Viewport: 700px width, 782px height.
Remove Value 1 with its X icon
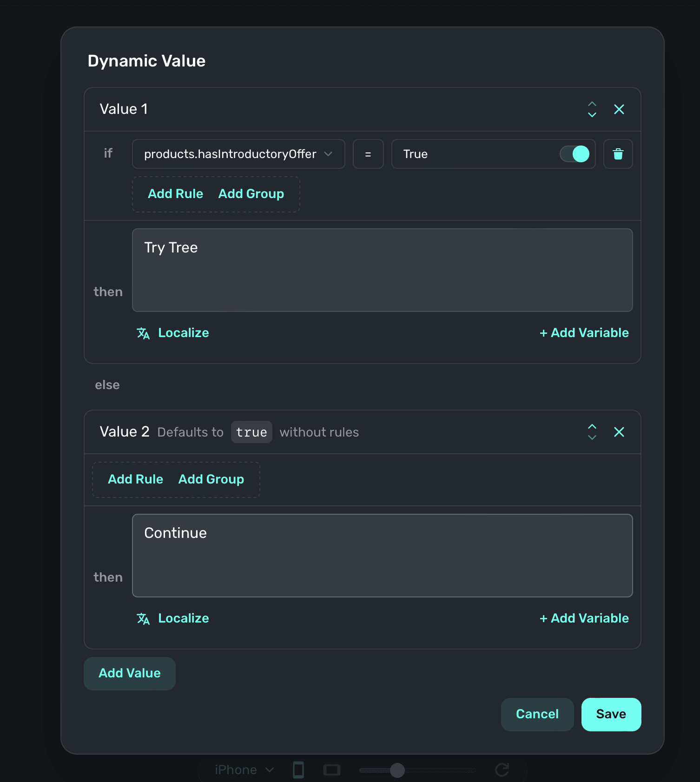pyautogui.click(x=619, y=109)
